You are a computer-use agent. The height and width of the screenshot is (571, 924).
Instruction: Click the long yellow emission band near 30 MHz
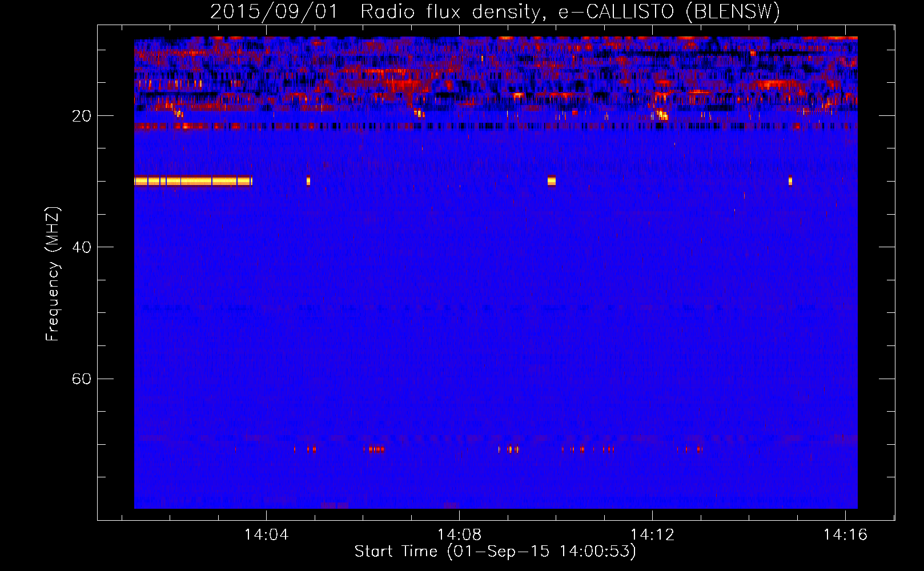(193, 181)
